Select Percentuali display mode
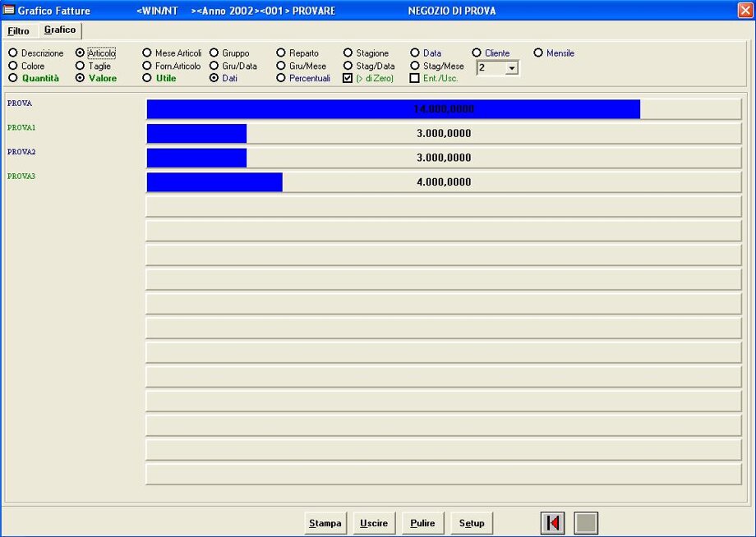756x537 pixels. [x=281, y=78]
